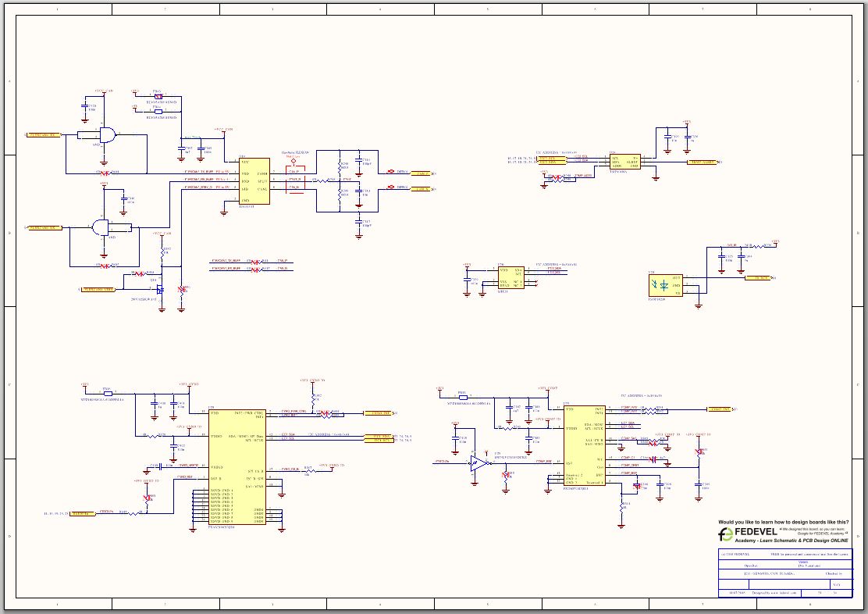Click the title block in bottom-right corner
The width and height of the screenshot is (868, 614).
click(782, 573)
